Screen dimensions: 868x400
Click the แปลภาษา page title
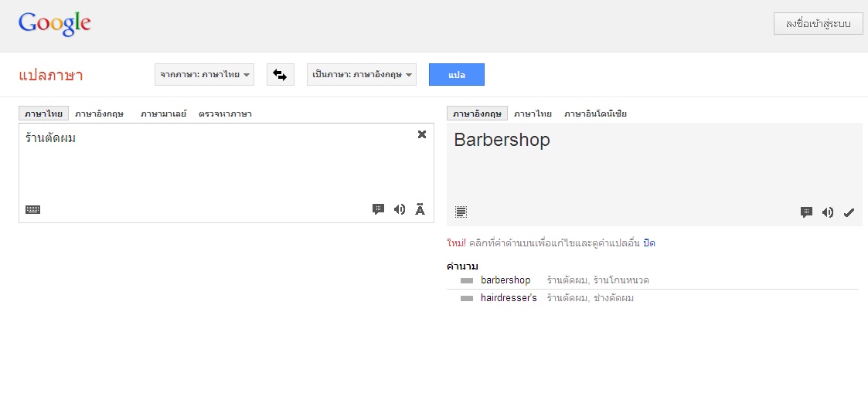(51, 75)
